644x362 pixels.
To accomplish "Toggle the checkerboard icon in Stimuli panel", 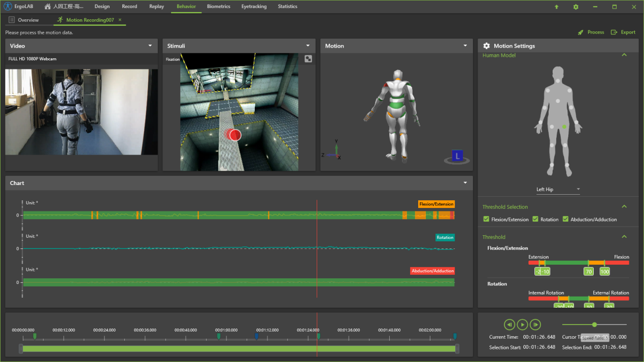I will coord(308,59).
